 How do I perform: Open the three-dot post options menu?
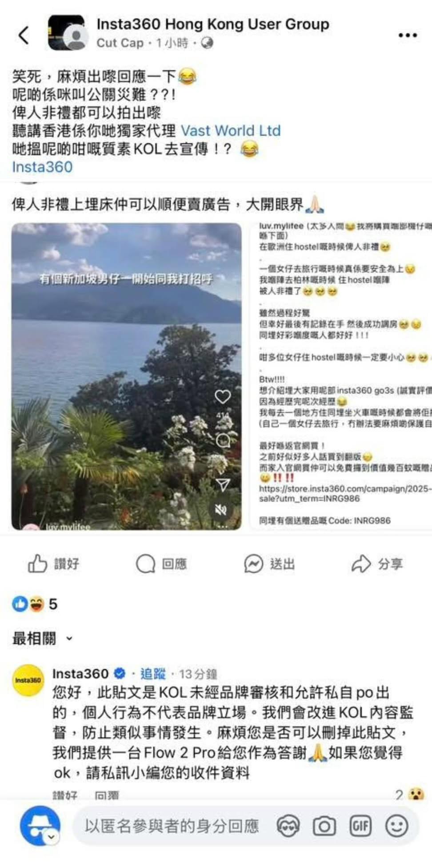pyautogui.click(x=408, y=35)
